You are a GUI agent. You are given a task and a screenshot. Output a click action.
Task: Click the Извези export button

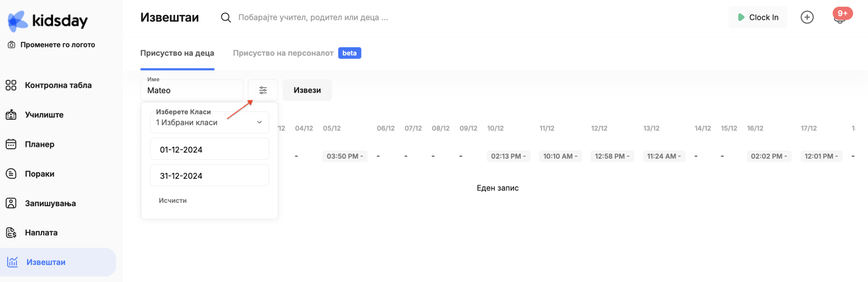(x=307, y=90)
